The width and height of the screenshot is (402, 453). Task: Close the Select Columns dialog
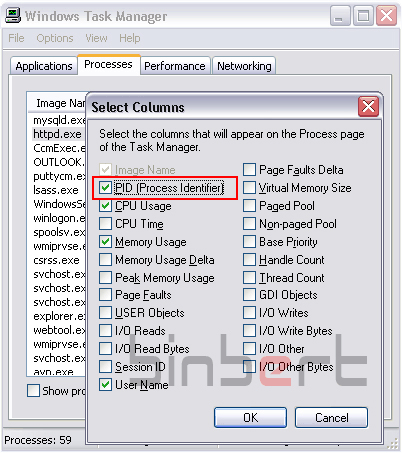[x=368, y=107]
